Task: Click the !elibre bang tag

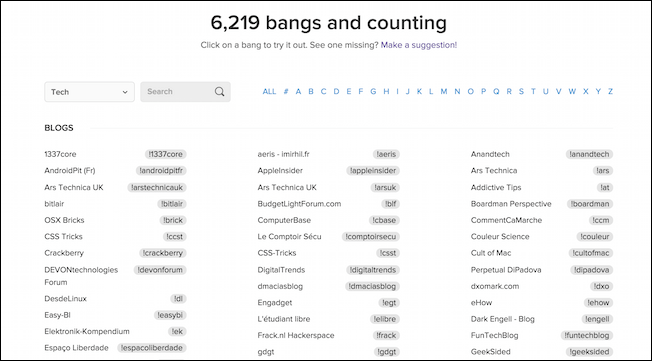Action: (385, 319)
